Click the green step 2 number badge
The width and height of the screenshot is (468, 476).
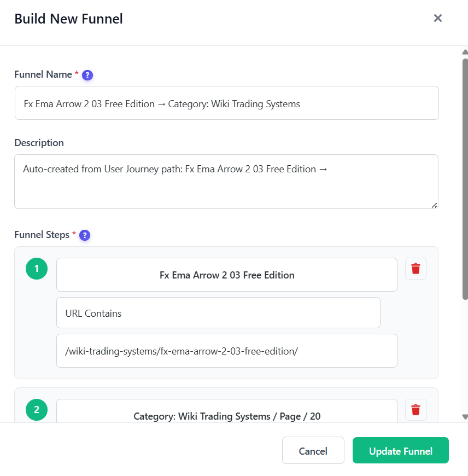pos(36,409)
